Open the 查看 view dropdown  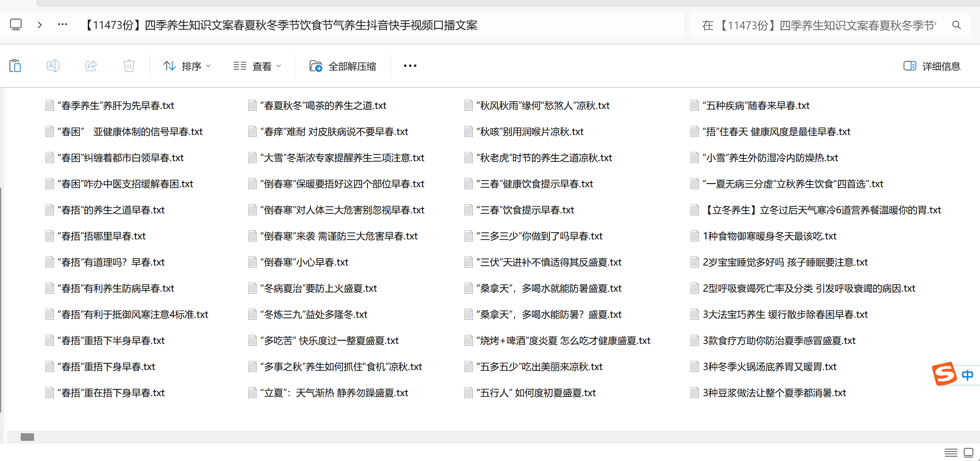point(257,66)
